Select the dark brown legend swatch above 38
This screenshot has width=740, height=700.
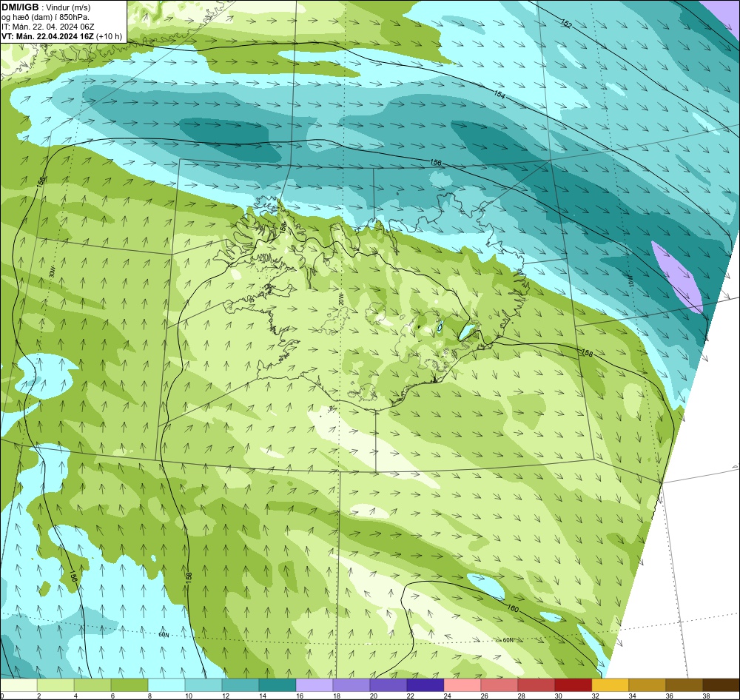pos(721,685)
